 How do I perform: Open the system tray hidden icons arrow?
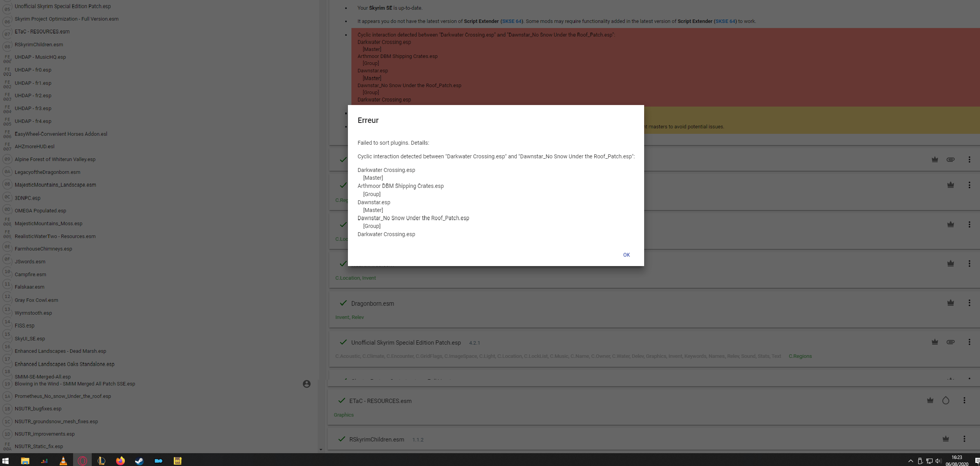(910, 461)
